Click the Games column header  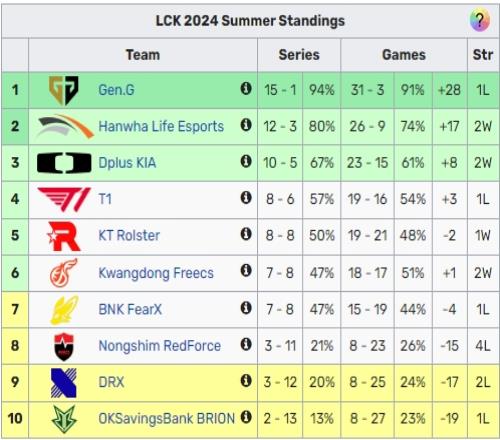point(404,55)
